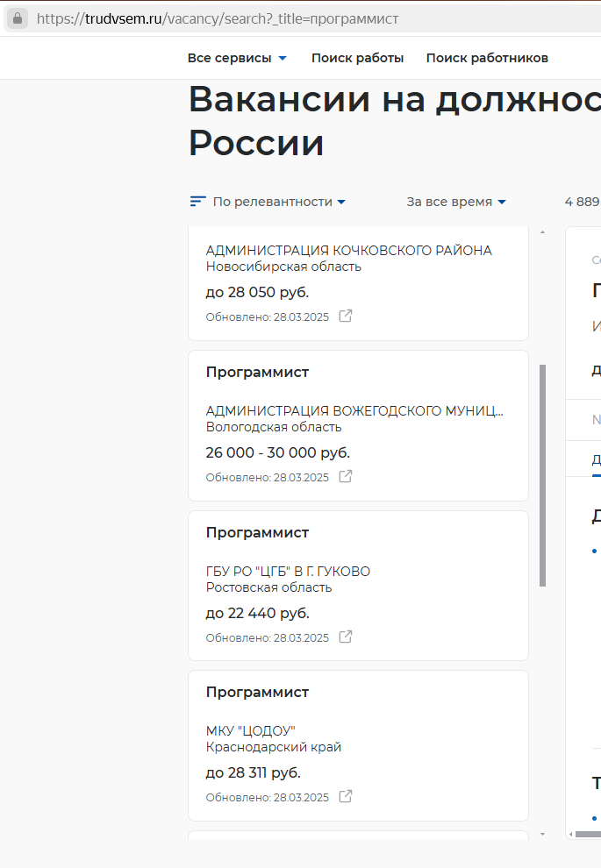This screenshot has width=601, height=868.
Task: Open Кочковского района vacancy via external link icon
Action: (346, 316)
